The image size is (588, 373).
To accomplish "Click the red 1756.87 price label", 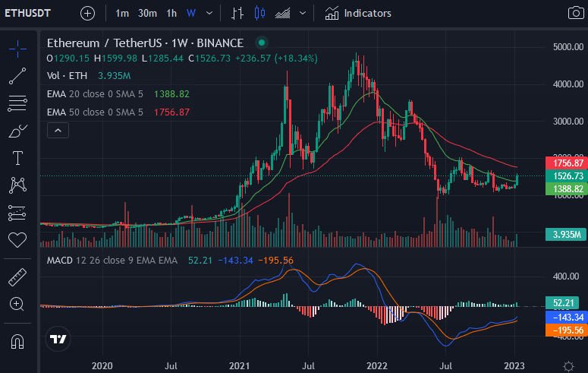I will click(x=567, y=163).
